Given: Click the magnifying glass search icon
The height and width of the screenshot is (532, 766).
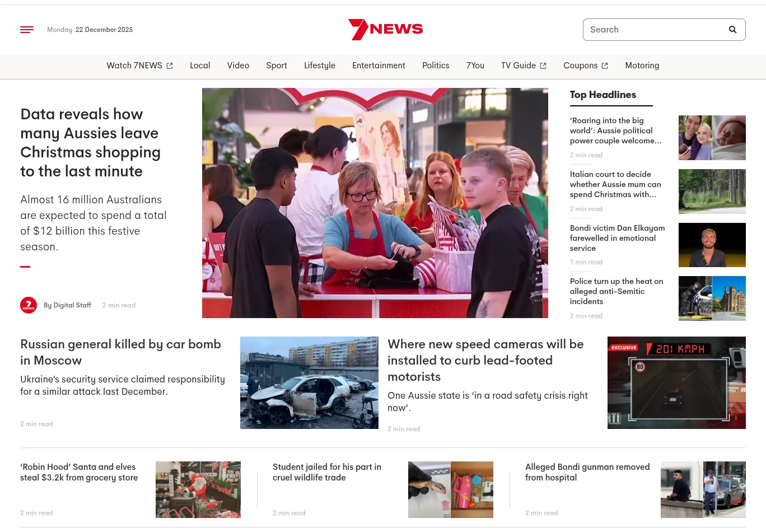Looking at the screenshot, I should point(732,30).
